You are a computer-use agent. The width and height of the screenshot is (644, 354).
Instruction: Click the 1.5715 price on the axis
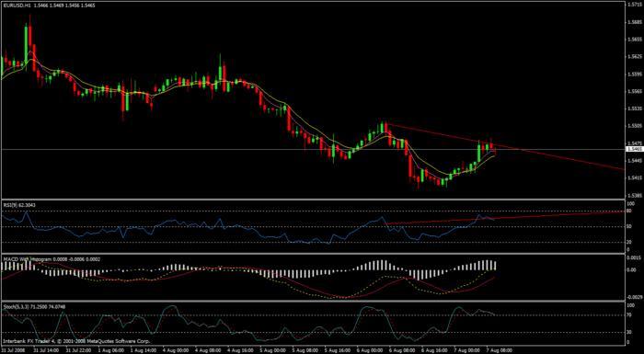coord(635,5)
